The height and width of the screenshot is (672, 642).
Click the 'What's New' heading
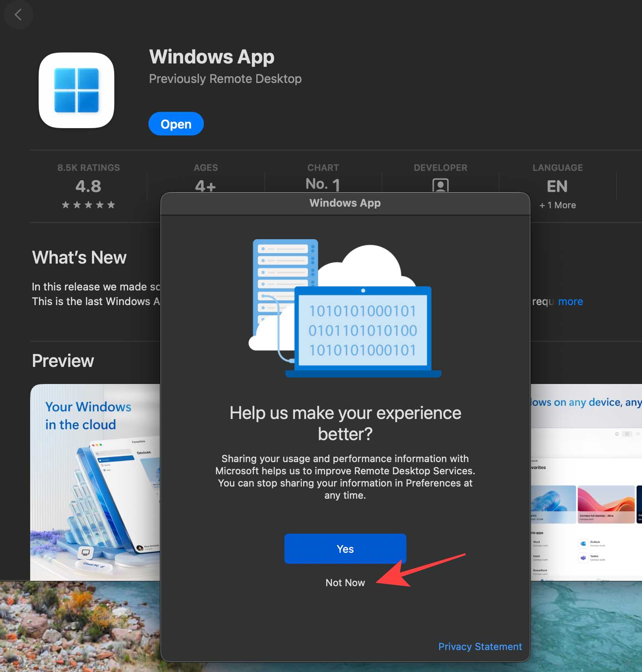(x=79, y=257)
